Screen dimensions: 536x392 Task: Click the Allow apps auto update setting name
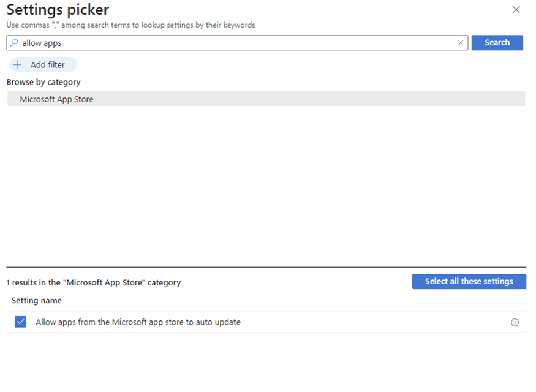pyautogui.click(x=138, y=322)
